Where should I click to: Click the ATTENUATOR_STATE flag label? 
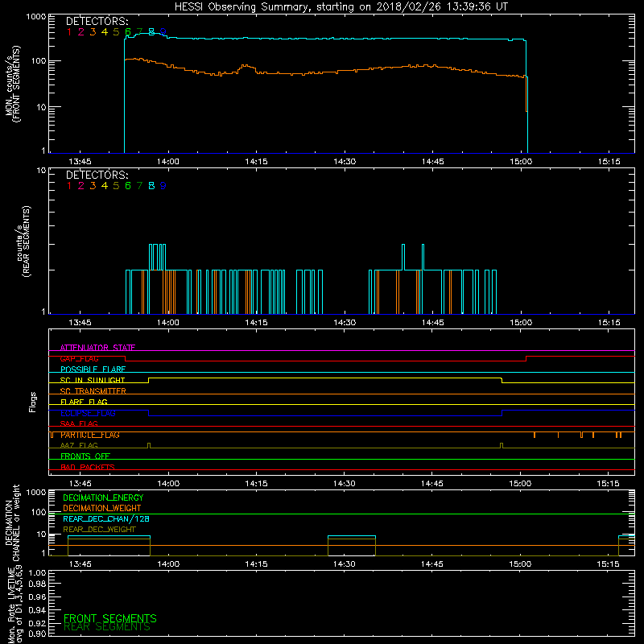pos(97,348)
